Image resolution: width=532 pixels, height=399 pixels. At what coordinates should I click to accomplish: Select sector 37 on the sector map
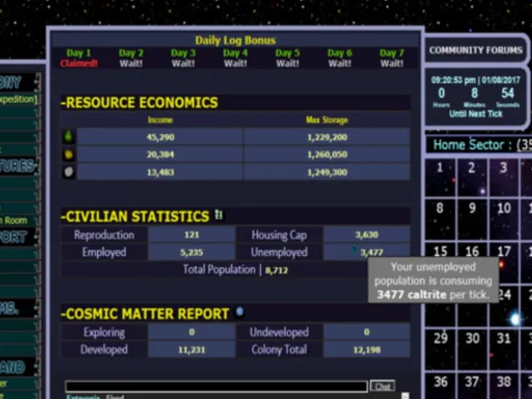pos(472,386)
